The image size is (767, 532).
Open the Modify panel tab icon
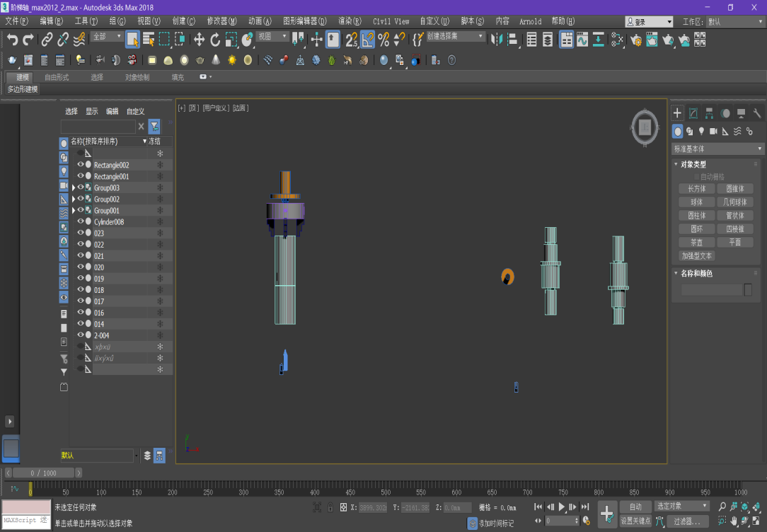click(693, 113)
